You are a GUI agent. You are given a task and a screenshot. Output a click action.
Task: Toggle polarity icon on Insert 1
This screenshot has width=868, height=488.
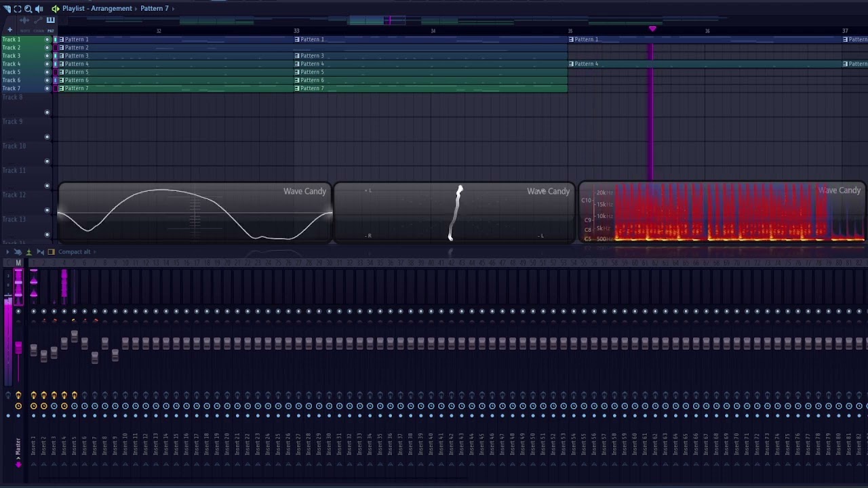point(34,395)
